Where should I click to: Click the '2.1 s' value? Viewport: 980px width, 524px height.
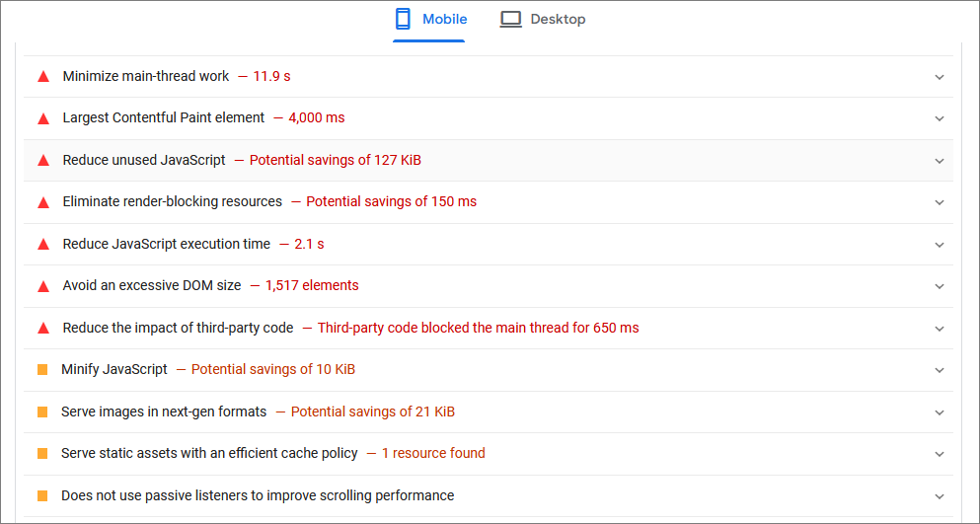coord(309,244)
